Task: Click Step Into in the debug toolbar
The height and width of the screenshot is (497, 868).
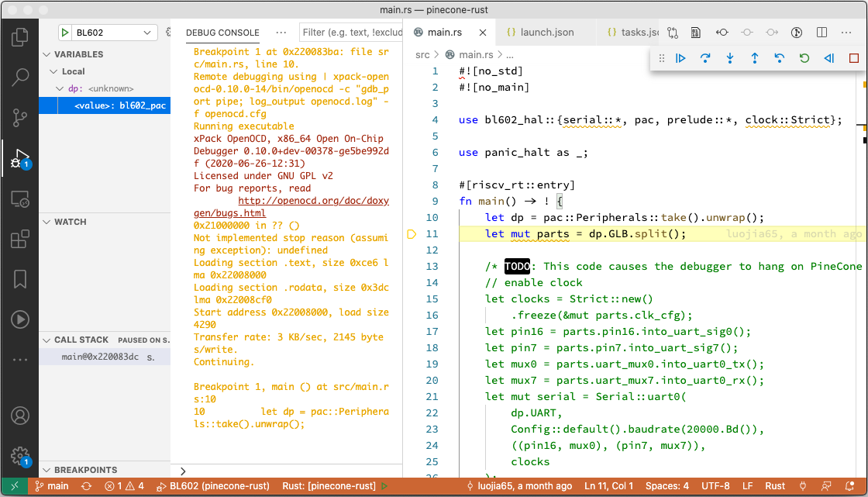Action: click(730, 58)
